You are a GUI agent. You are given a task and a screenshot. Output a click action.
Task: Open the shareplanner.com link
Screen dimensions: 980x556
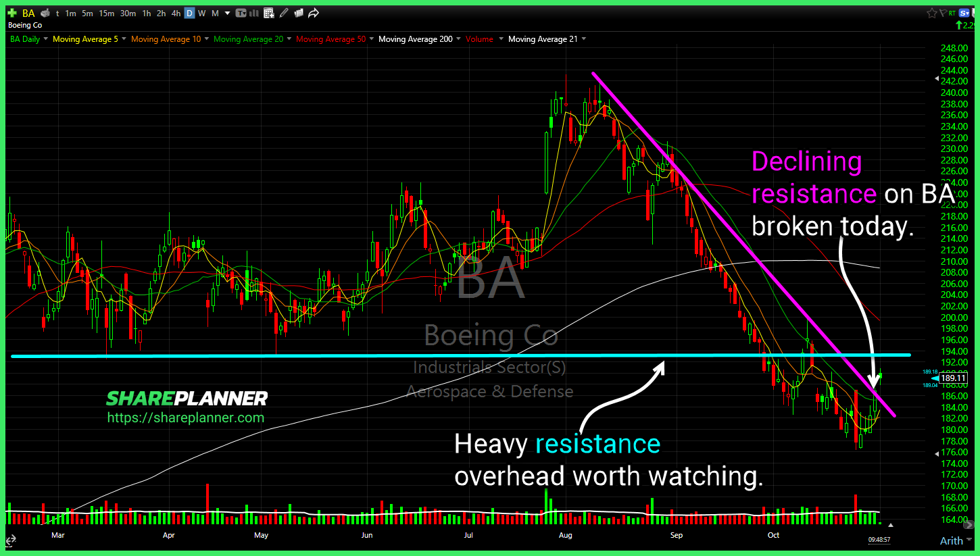[x=187, y=418]
